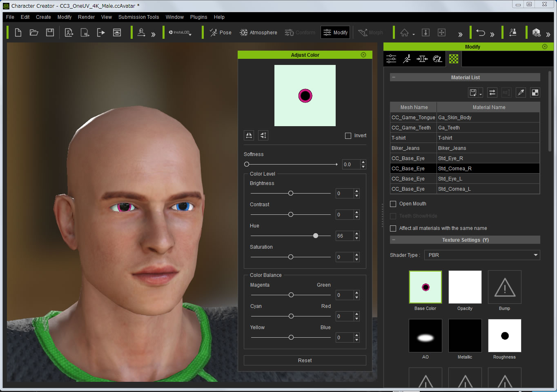Select the checkered Material tab
Screen dimensions: 557x392
(454, 59)
